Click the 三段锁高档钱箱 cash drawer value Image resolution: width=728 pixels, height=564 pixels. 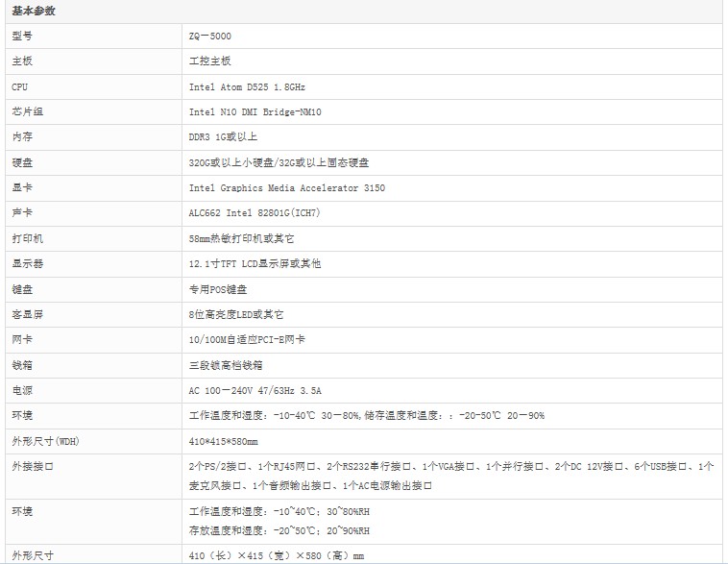point(226,365)
